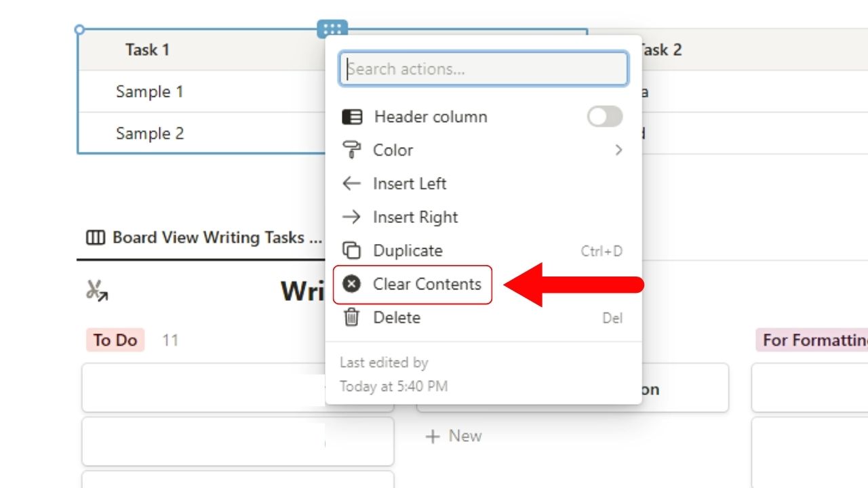The image size is (868, 488).
Task: Enable the Header column toggle
Action: click(x=604, y=117)
